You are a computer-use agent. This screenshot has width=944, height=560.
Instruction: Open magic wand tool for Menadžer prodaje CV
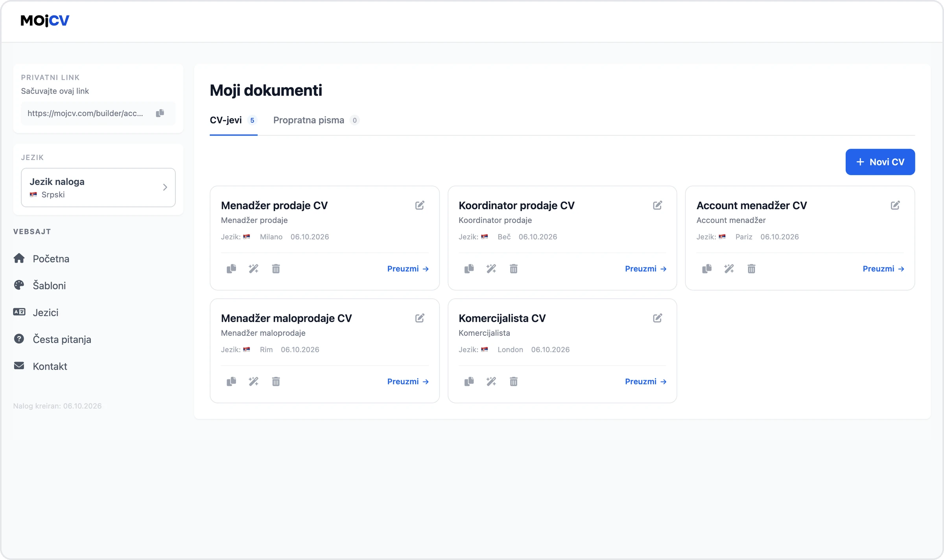[x=254, y=269]
